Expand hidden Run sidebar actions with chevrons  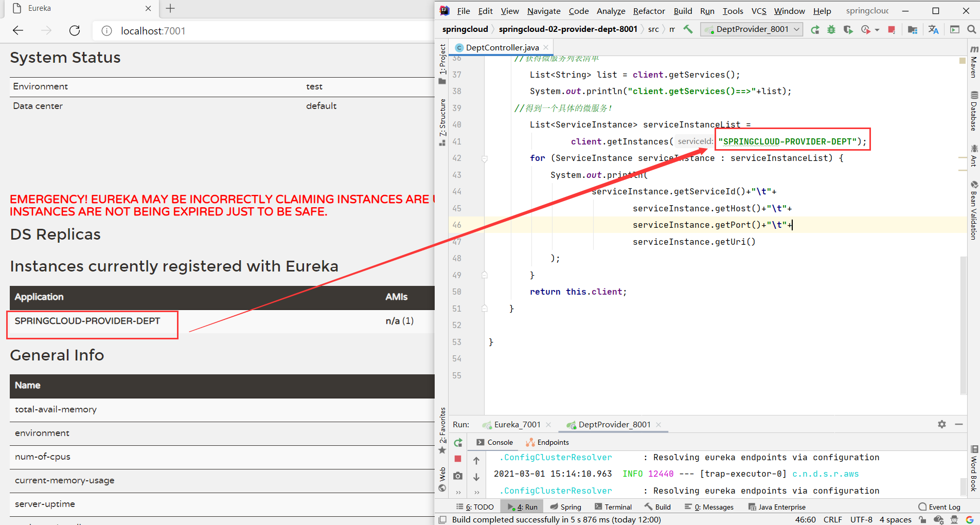[x=458, y=492]
